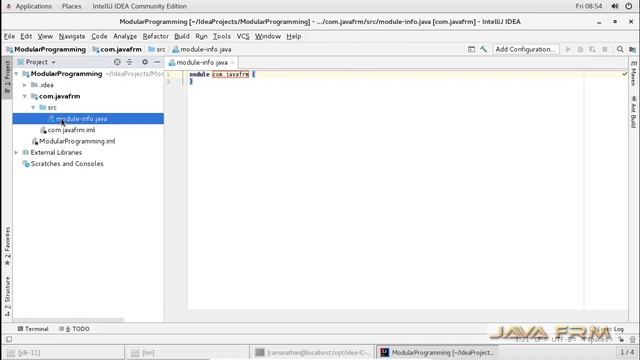Toggle the Maven side tab
The image size is (640, 360).
633,73
